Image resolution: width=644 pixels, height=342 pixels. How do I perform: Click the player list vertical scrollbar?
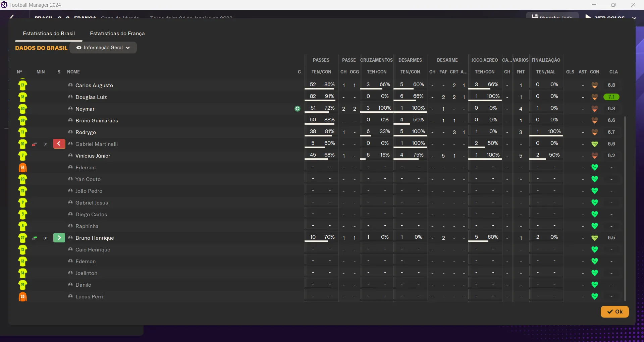pyautogui.click(x=625, y=208)
